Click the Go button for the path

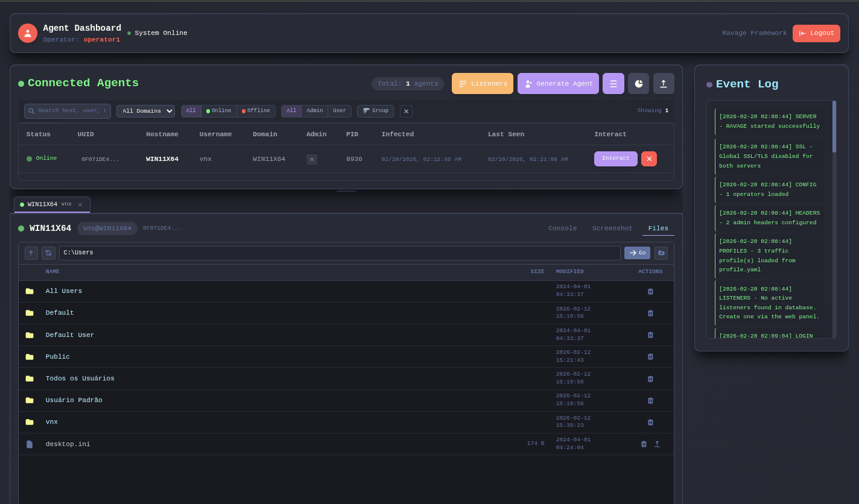tap(637, 253)
